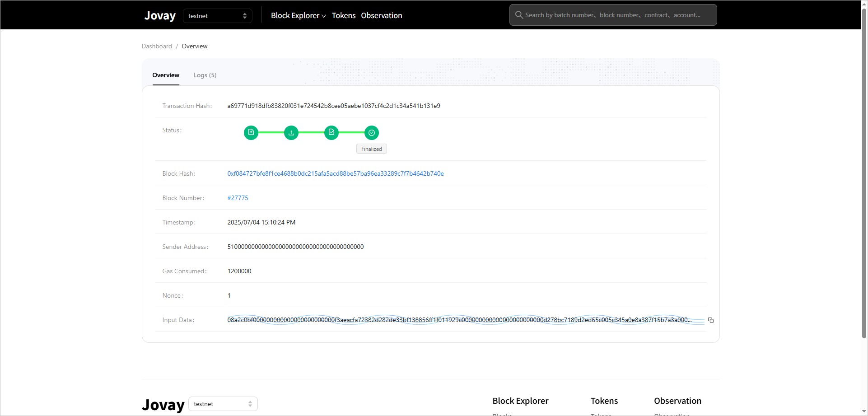Image resolution: width=868 pixels, height=416 pixels.
Task: Switch to the Overview tab
Action: [166, 75]
